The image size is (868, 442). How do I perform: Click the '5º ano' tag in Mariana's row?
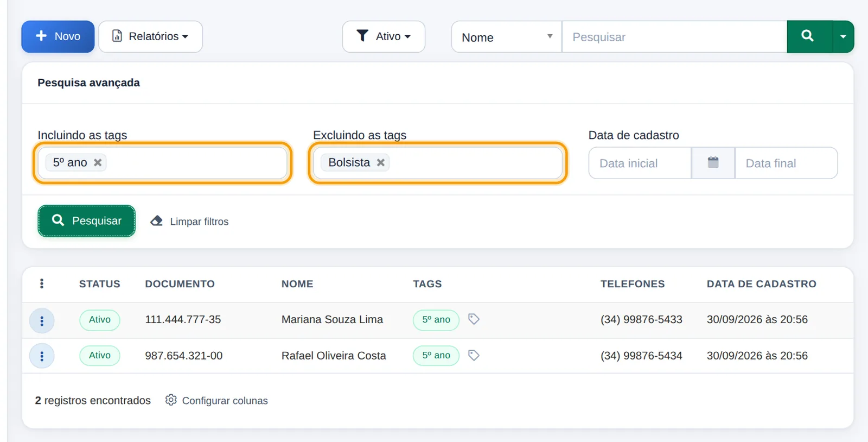[436, 320]
